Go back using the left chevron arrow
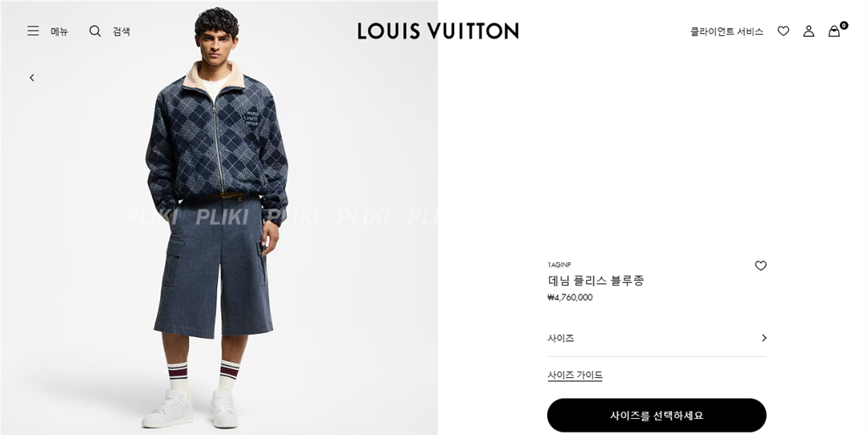The image size is (868, 435). click(x=32, y=77)
